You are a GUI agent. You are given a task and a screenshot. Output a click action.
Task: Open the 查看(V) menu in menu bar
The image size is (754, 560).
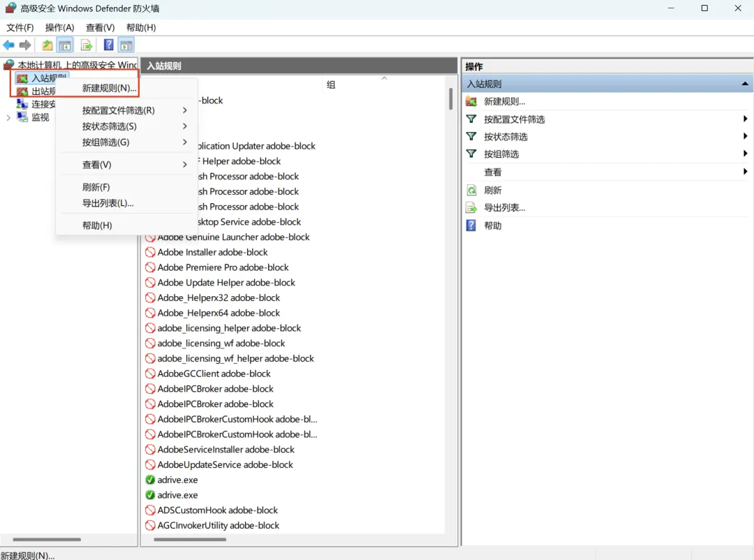tap(100, 27)
